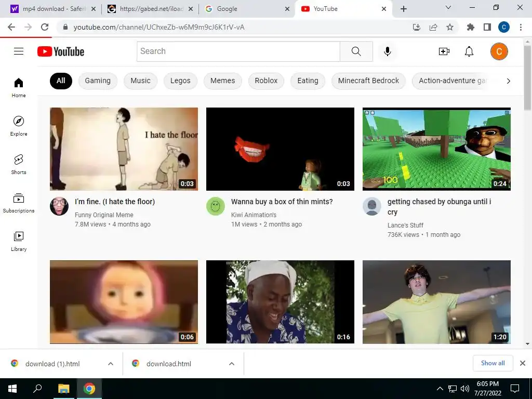Select the Memes filter chip
532x399 pixels.
[x=222, y=81]
